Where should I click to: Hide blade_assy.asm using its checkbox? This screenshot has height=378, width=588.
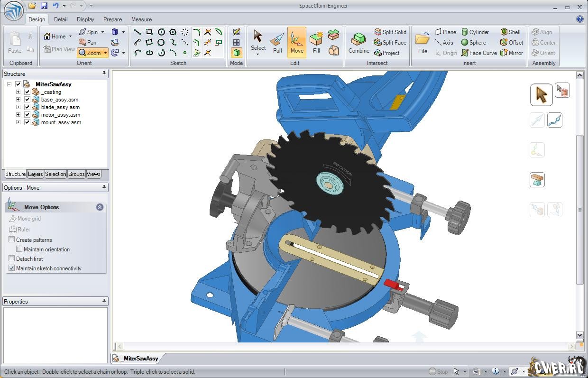tap(27, 107)
